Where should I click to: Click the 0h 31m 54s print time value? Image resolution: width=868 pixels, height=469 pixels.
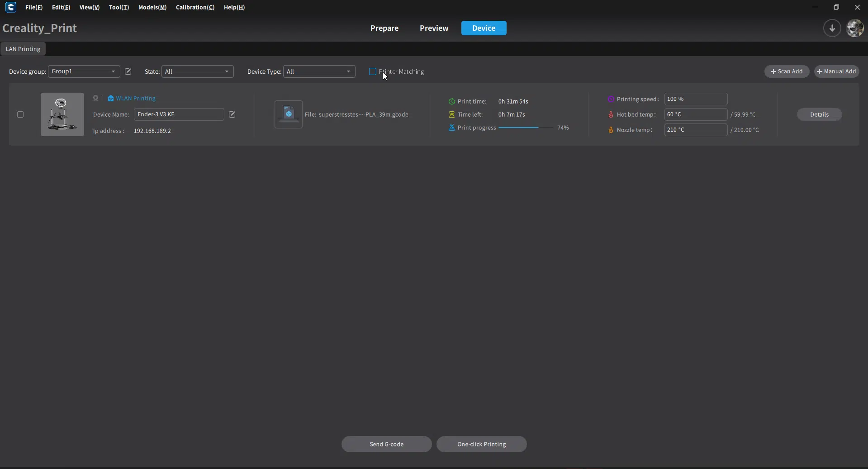click(x=513, y=101)
